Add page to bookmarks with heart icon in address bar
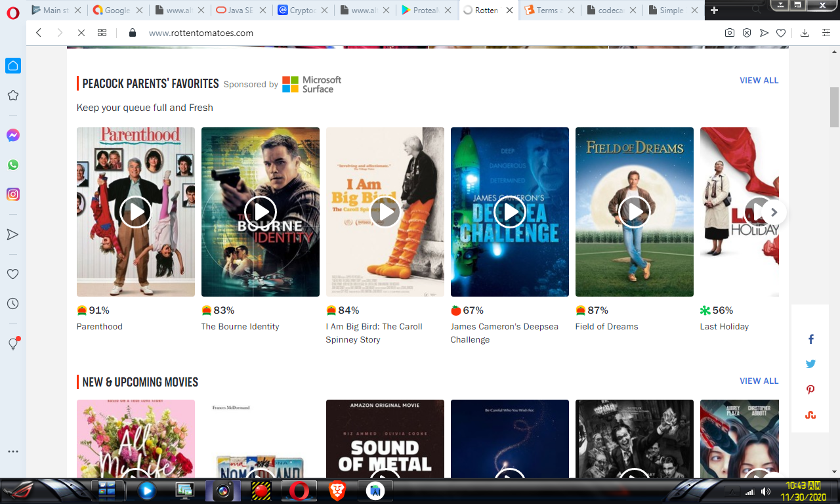The height and width of the screenshot is (504, 840). point(781,33)
